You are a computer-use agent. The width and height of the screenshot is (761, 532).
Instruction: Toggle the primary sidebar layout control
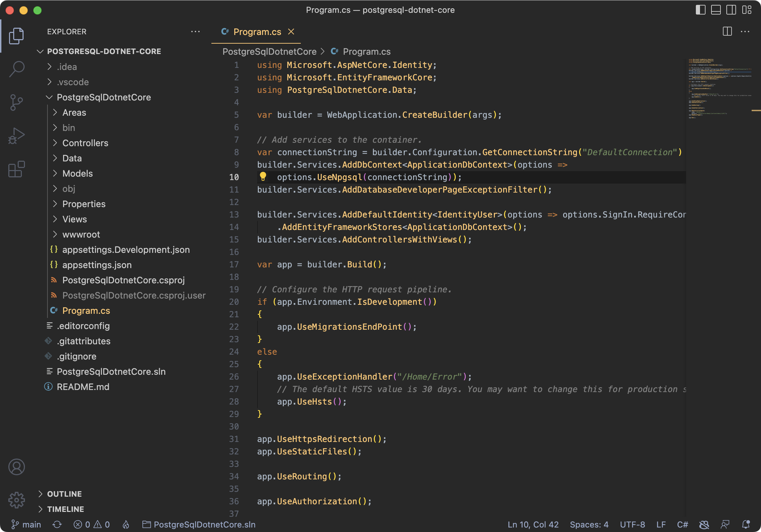700,10
